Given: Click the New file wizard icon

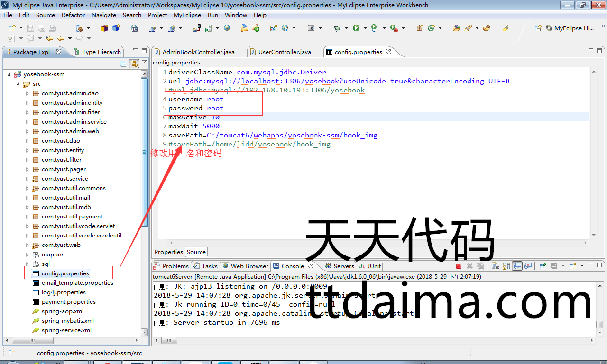Looking at the screenshot, I should tap(12, 28).
